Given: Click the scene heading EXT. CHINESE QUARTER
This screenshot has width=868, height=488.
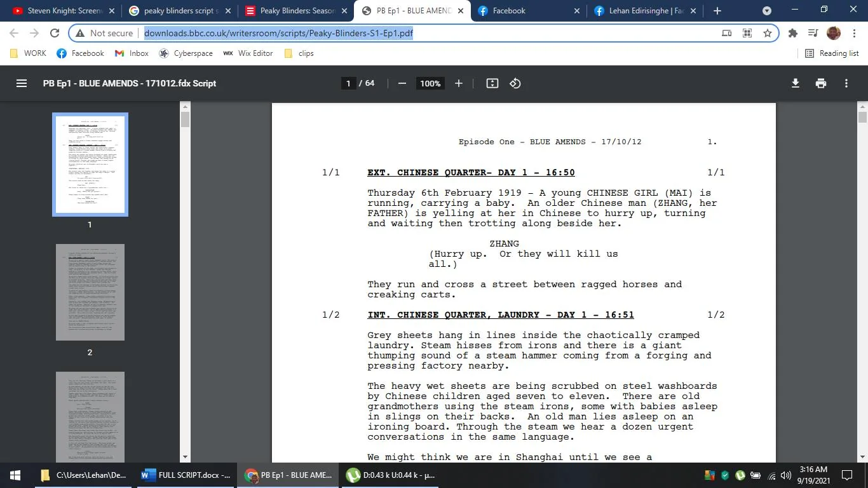Looking at the screenshot, I should [471, 173].
